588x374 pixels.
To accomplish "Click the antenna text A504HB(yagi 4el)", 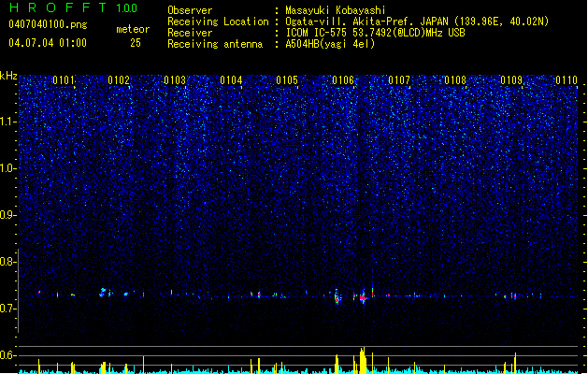I will coord(330,44).
